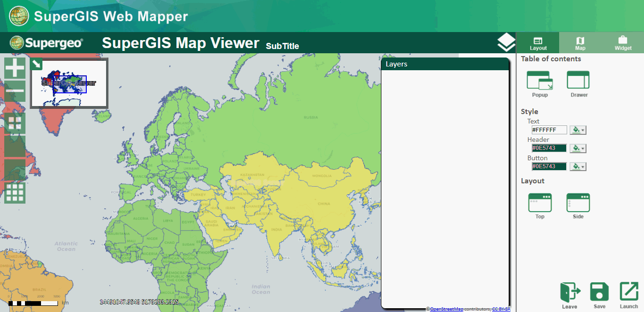Click the Header color hex swatch field
The width and height of the screenshot is (644, 312).
pyautogui.click(x=549, y=148)
